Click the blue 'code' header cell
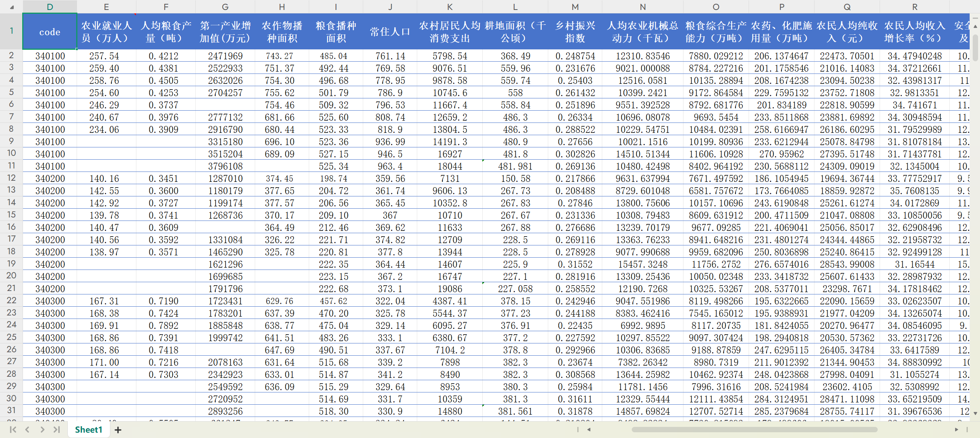The height and width of the screenshot is (438, 980). point(50,32)
